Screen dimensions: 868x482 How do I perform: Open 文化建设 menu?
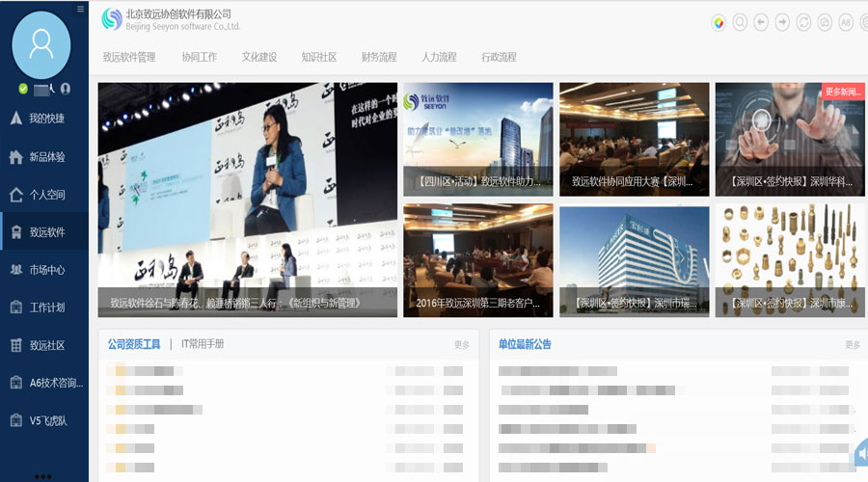(259, 57)
